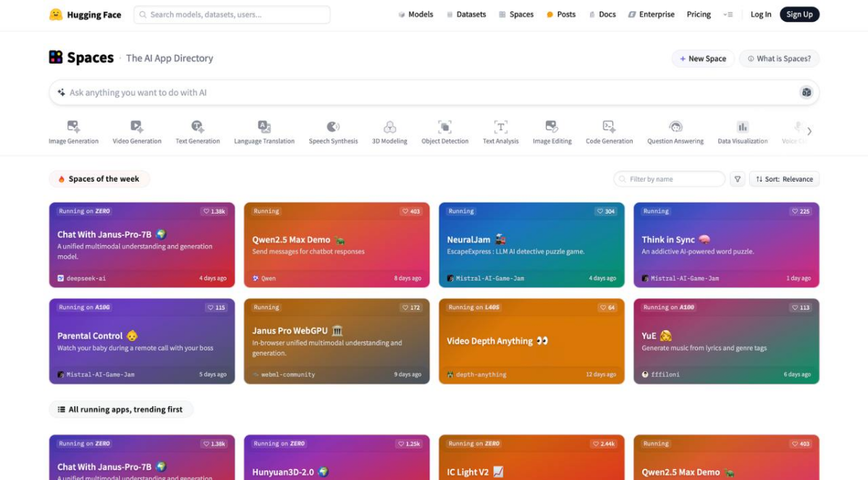Select the Object Detection category icon
The height and width of the screenshot is (480, 868).
pos(444,127)
